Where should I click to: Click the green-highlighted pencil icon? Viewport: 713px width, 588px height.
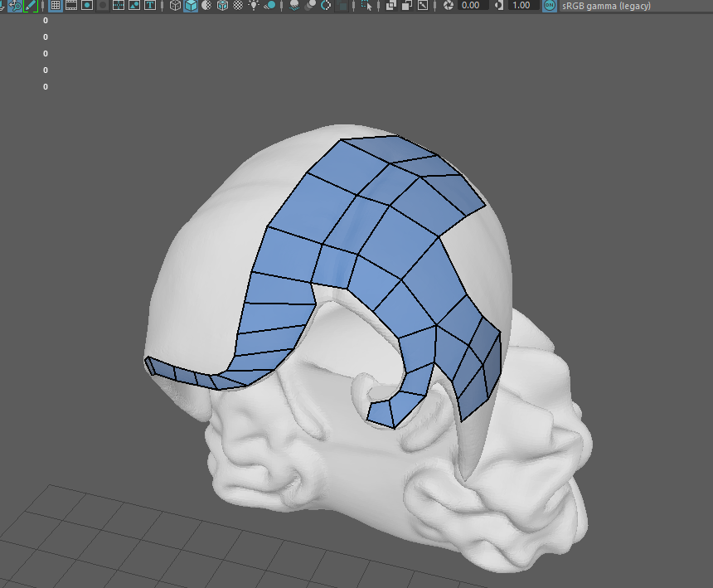coord(30,5)
